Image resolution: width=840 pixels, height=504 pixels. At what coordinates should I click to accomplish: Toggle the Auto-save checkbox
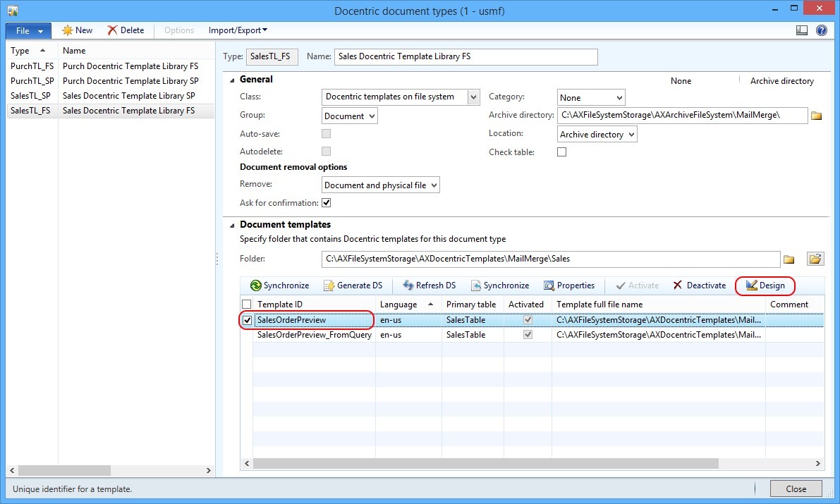(327, 133)
